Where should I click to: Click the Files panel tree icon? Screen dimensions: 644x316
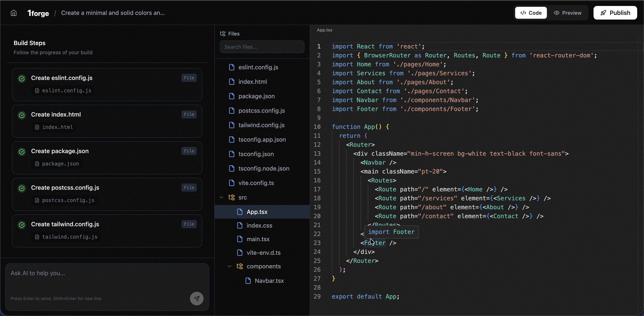pyautogui.click(x=223, y=33)
